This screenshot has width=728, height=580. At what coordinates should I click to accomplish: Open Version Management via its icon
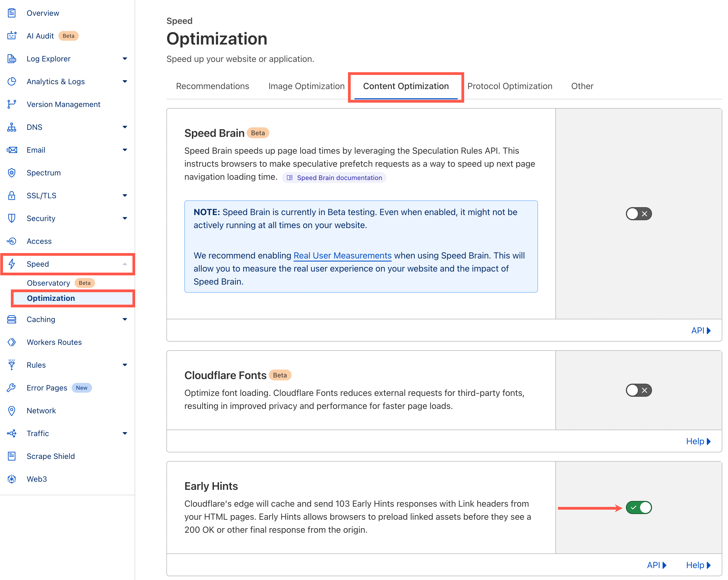[12, 104]
